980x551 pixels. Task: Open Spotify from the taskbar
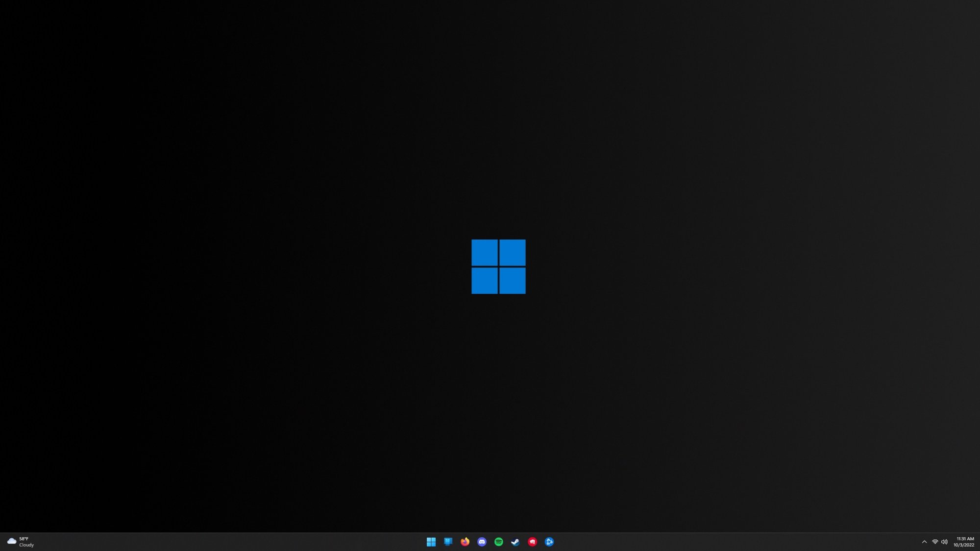click(499, 541)
